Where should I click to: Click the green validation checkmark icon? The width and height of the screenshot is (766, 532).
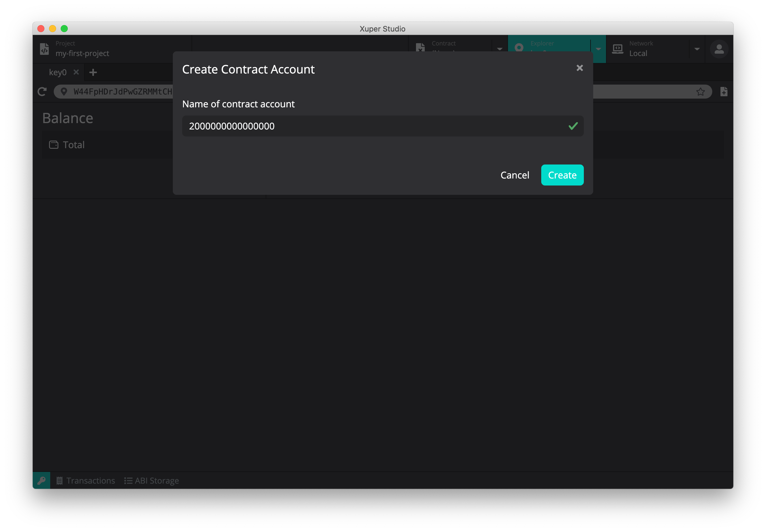coord(573,126)
